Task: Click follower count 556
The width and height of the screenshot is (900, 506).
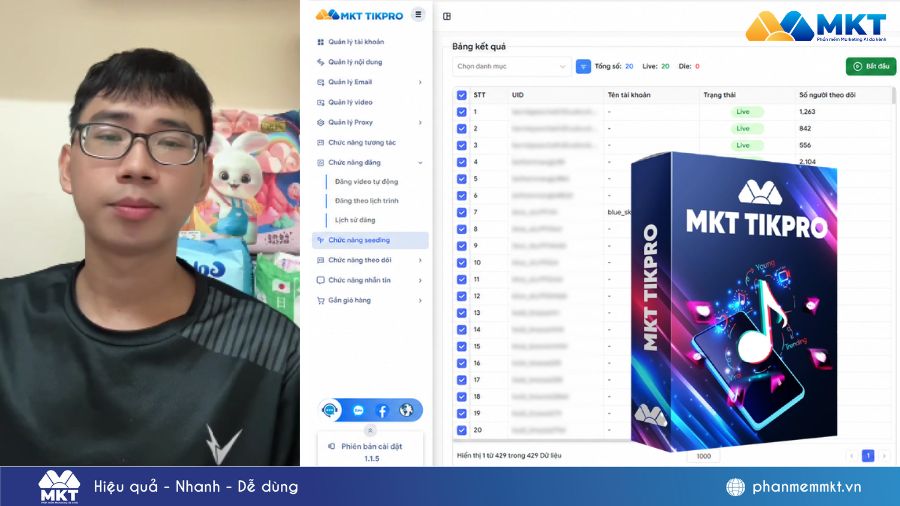Action: click(805, 145)
